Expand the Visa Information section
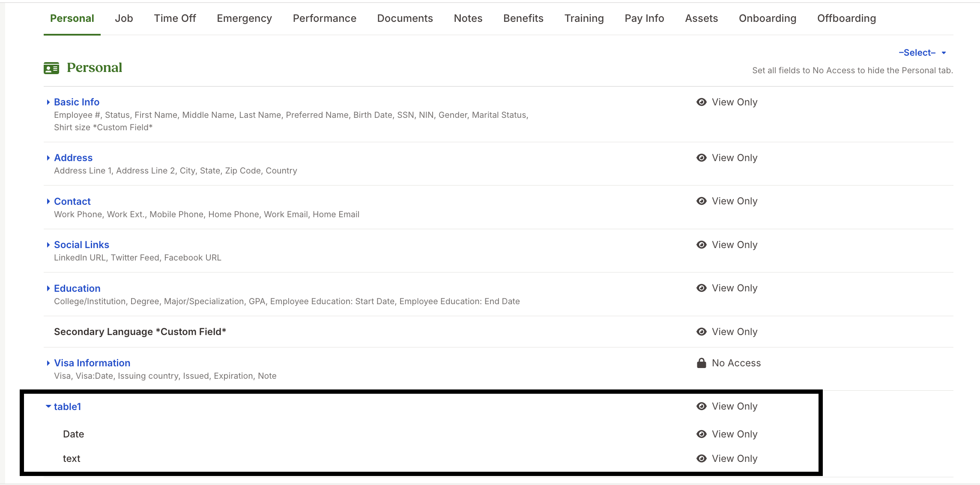The image size is (980, 485). (48, 363)
